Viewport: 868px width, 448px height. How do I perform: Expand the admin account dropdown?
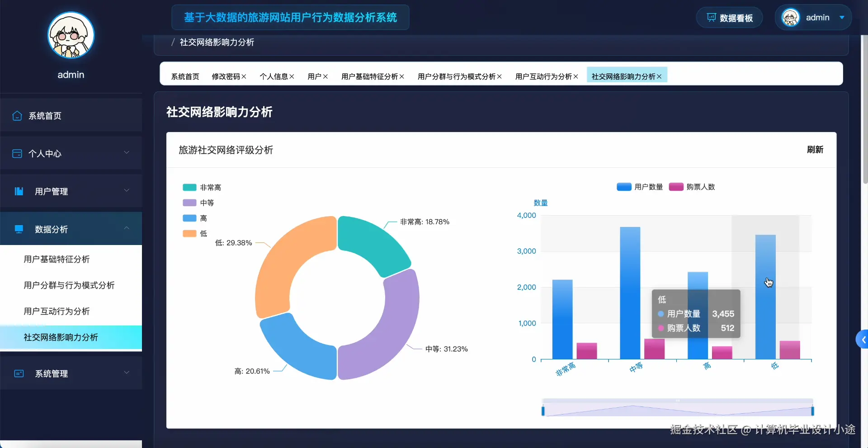842,17
